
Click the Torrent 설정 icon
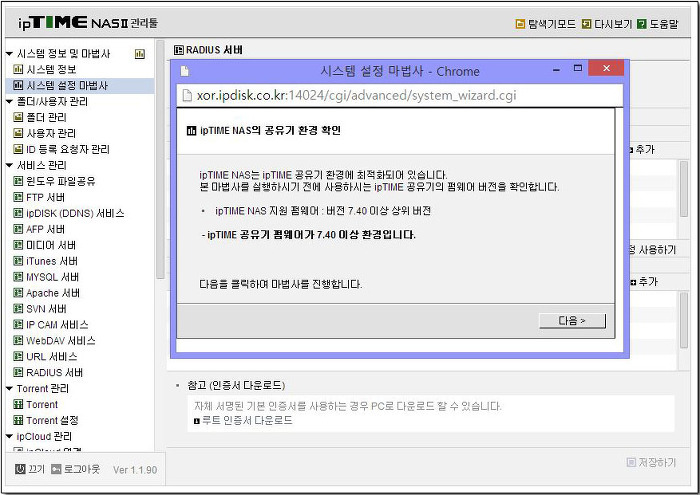[18, 420]
